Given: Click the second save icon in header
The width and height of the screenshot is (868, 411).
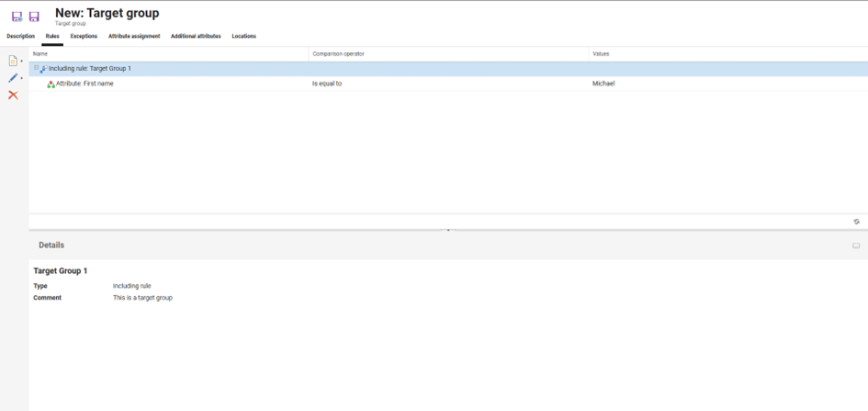Looking at the screenshot, I should click(x=34, y=17).
